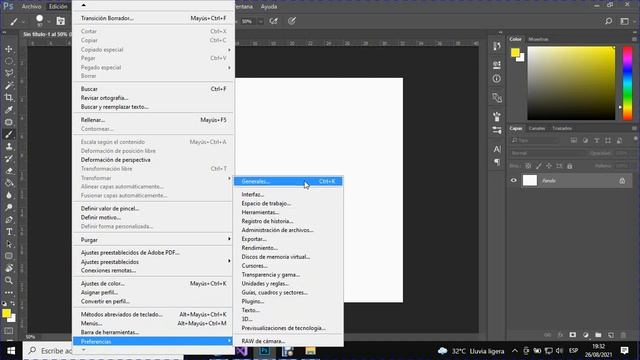Viewport: 640px width, 360px height.
Task: Select the Brush tool in the toolbar
Action: [x=9, y=134]
